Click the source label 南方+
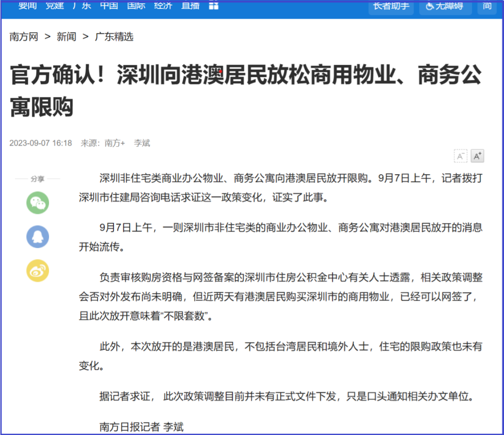Image resolution: width=504 pixels, height=435 pixels. (x=115, y=143)
